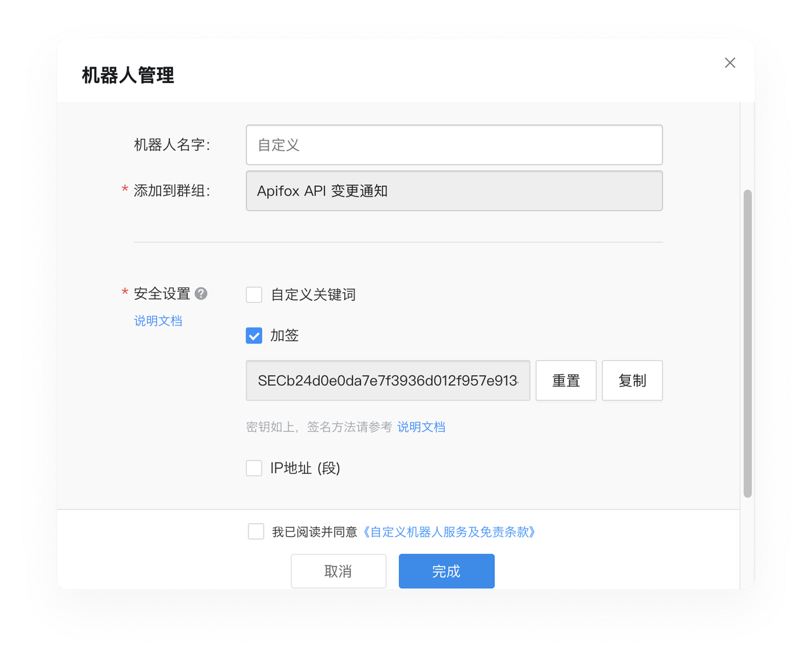Click the SEC secret key text field
The height and width of the screenshot is (665, 812).
[x=388, y=381]
